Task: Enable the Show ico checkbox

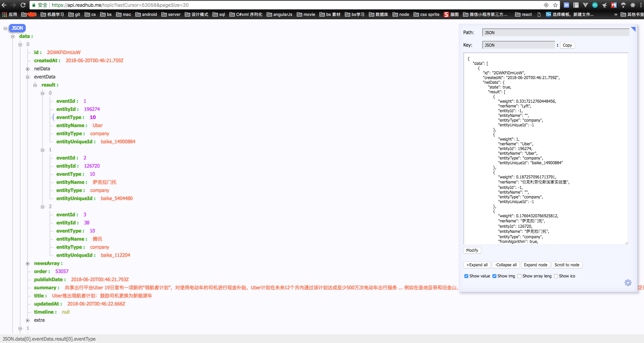Action: pyautogui.click(x=556, y=276)
